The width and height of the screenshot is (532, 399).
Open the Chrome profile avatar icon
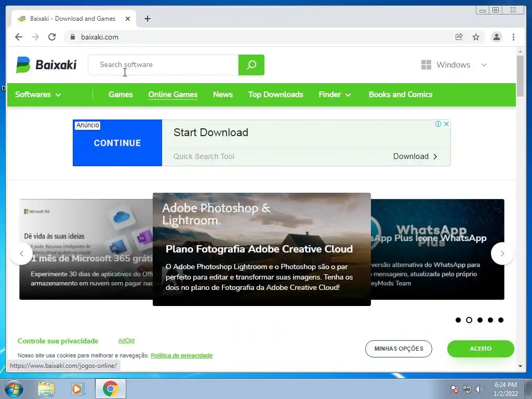496,37
